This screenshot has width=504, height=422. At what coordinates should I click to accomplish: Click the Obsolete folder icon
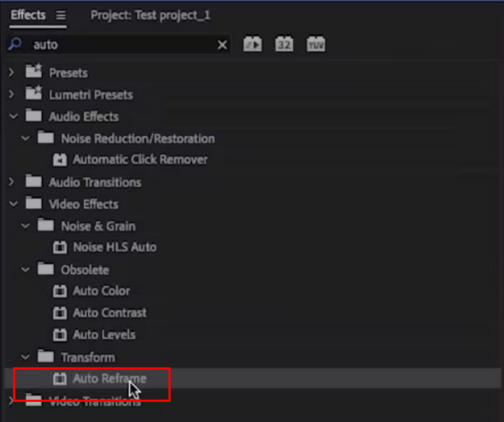[45, 269]
